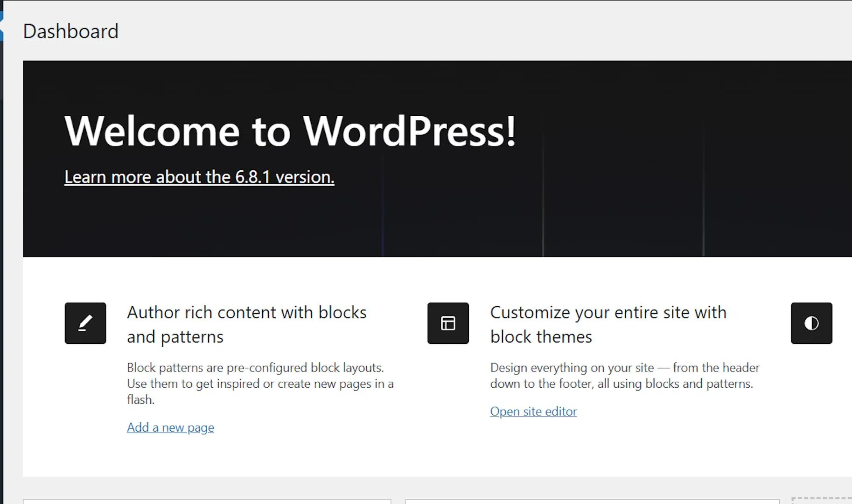Open the 6.8.1 version learn more link
The width and height of the screenshot is (852, 504).
(199, 177)
